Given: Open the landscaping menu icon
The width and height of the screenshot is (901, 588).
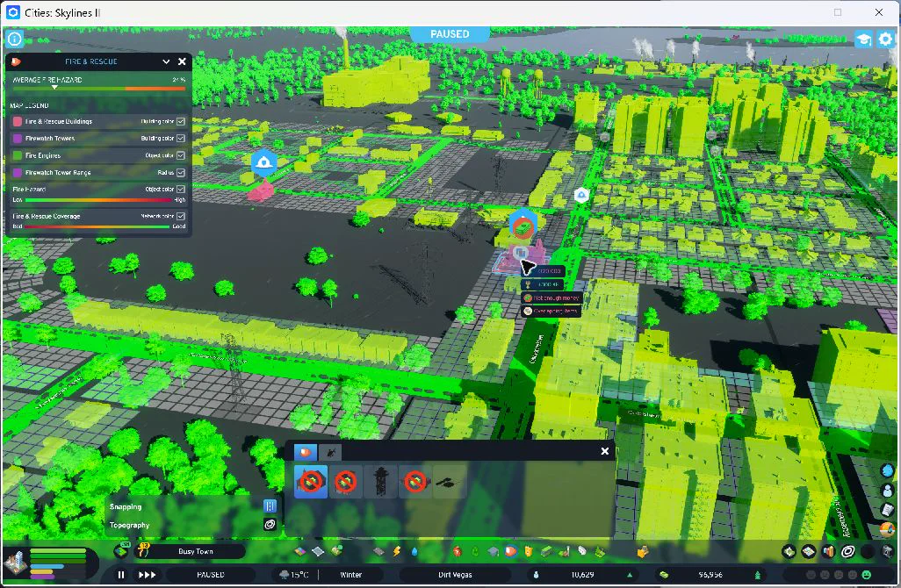Looking at the screenshot, I should coord(601,551).
